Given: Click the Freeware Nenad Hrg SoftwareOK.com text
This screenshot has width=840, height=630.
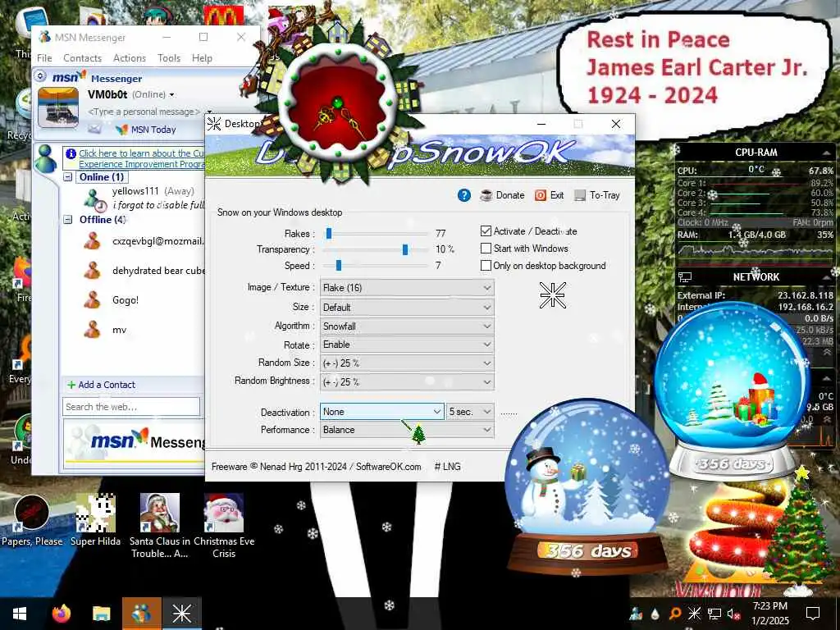Looking at the screenshot, I should [316, 467].
